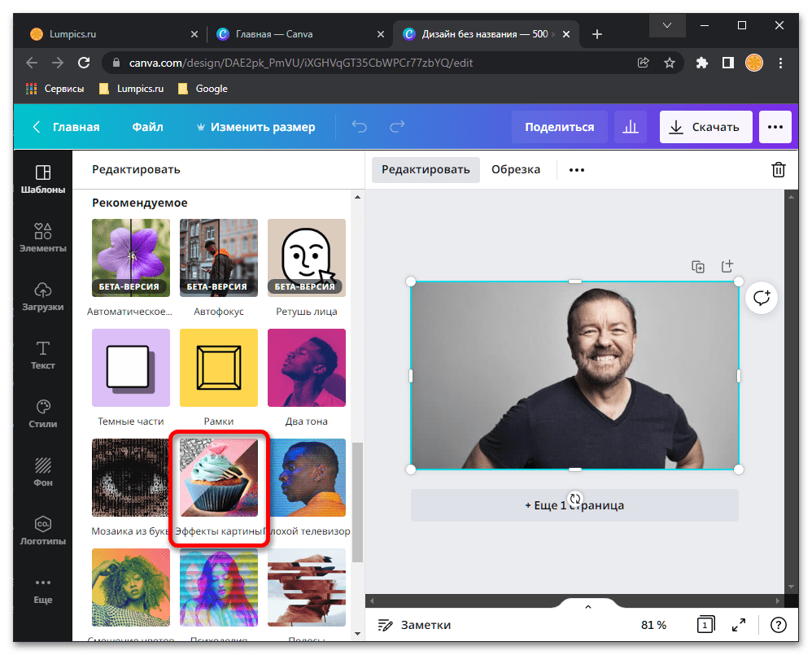812x655 pixels.
Task: Enter fullscreen with the expand arrows icon
Action: tap(738, 625)
